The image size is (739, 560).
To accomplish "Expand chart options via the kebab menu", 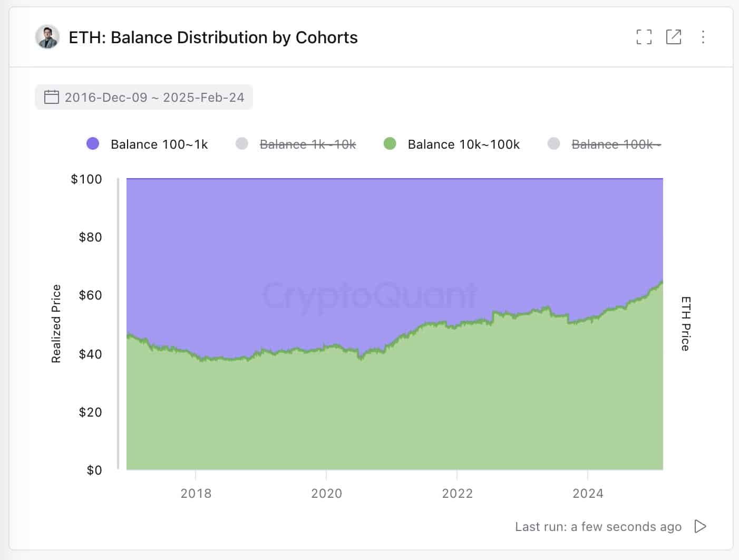I will coord(703,37).
